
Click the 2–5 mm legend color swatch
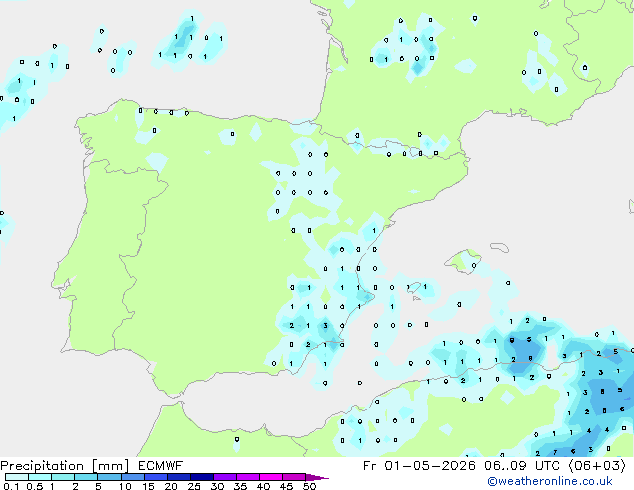[x=86, y=477]
